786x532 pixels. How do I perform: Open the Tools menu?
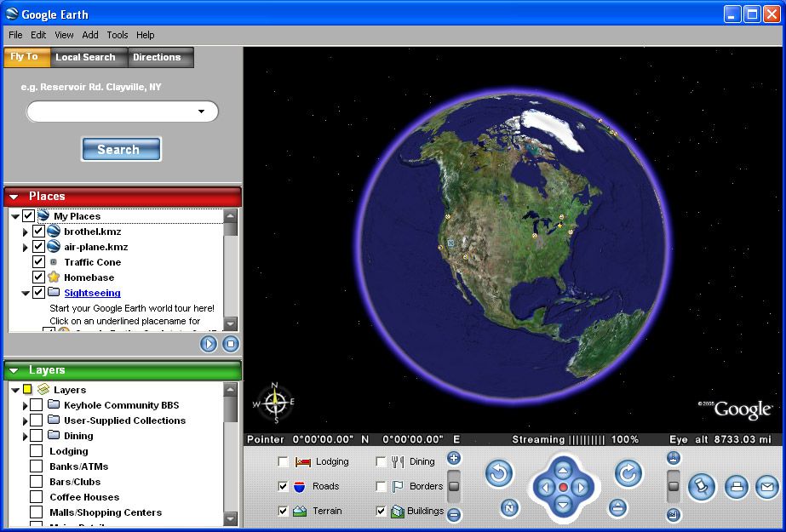pyautogui.click(x=118, y=35)
